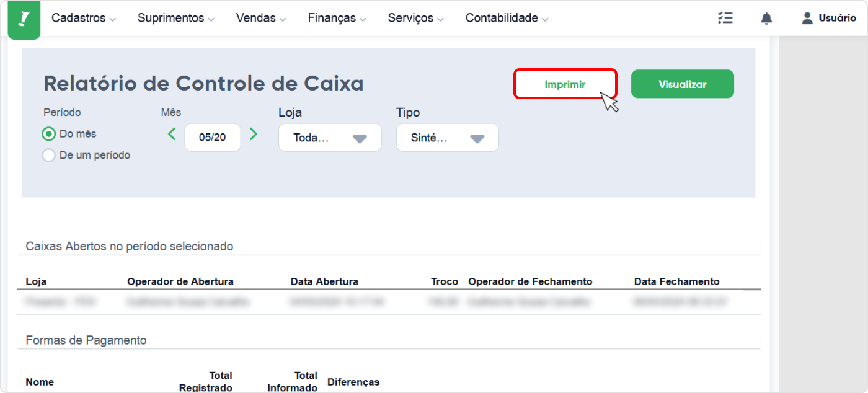Screen dimensions: 868x393
Task: Open the Vendas menu
Action: [x=261, y=18]
